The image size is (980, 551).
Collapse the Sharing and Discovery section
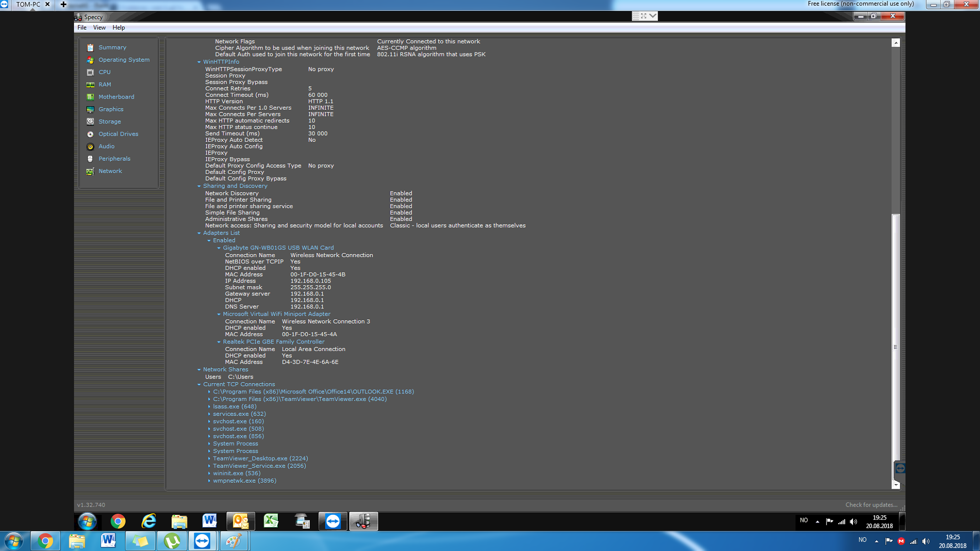(x=199, y=186)
